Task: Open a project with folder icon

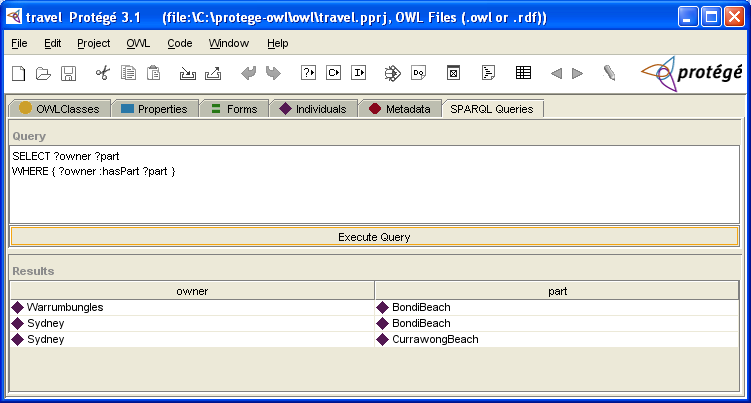Action: (43, 73)
